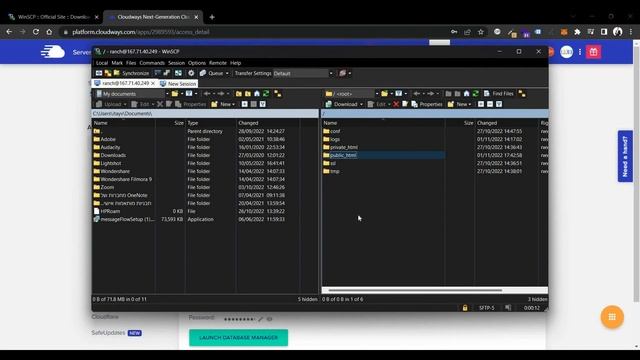Click the Synchronize toolbar button

click(x=131, y=73)
